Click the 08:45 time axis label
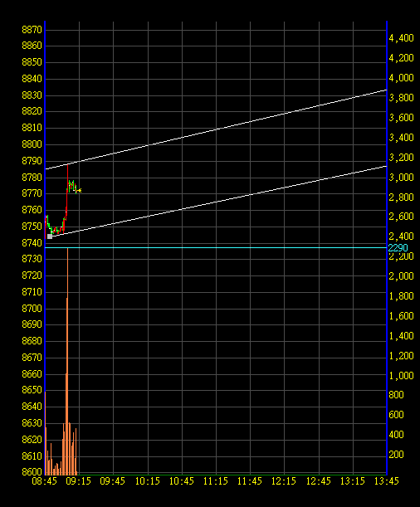Image resolution: width=420 pixels, height=507 pixels. click(45, 481)
